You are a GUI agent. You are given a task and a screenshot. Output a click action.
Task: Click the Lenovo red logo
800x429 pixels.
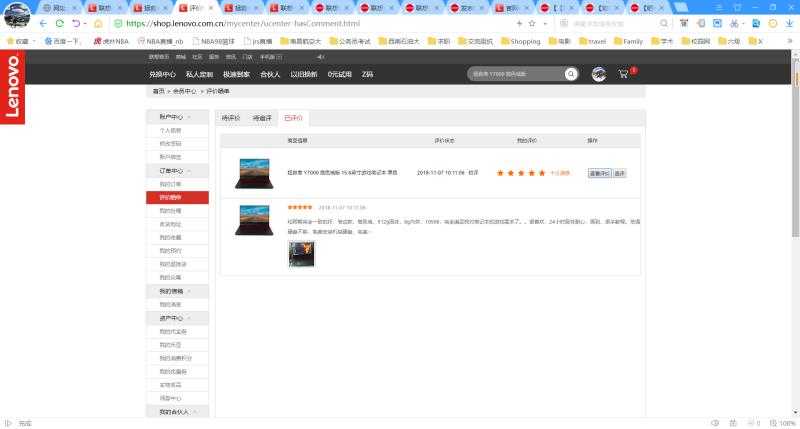pyautogui.click(x=12, y=87)
